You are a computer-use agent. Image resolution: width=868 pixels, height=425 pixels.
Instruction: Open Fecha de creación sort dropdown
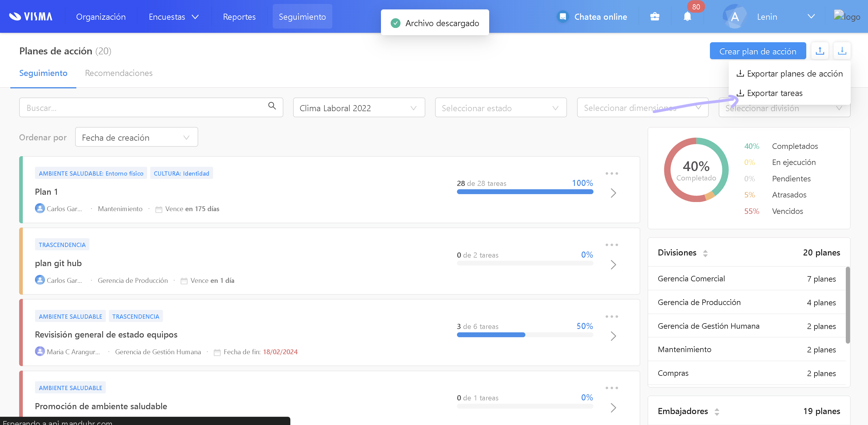coord(136,137)
